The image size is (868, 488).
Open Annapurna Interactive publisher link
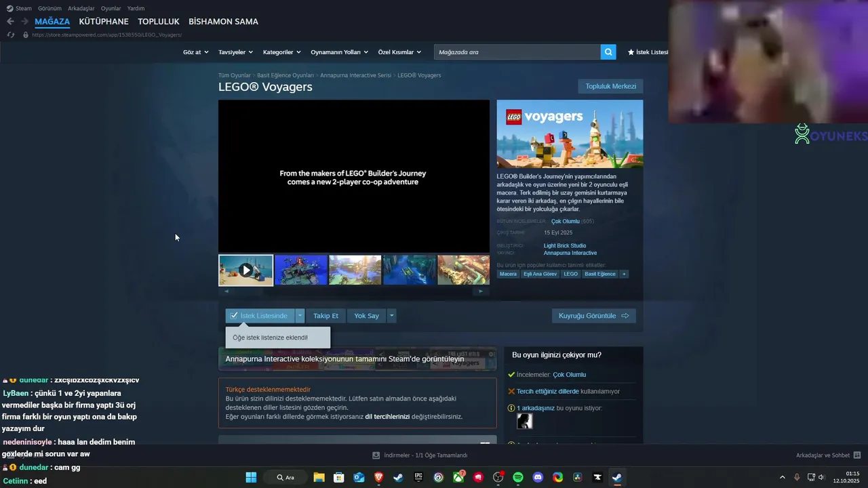[x=570, y=253]
